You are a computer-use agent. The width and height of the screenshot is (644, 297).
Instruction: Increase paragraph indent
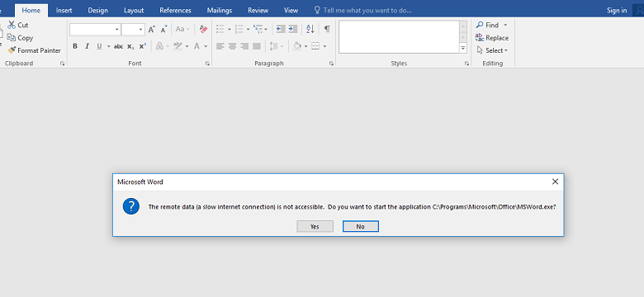(292, 29)
